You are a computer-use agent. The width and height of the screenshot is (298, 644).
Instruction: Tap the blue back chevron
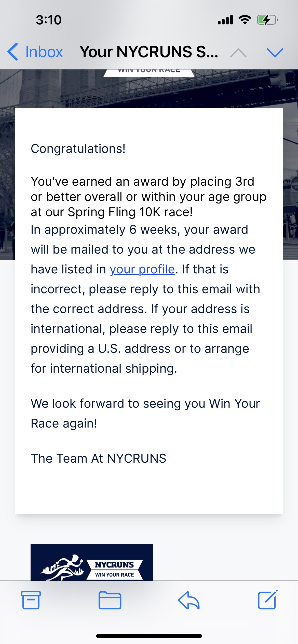pyautogui.click(x=13, y=52)
